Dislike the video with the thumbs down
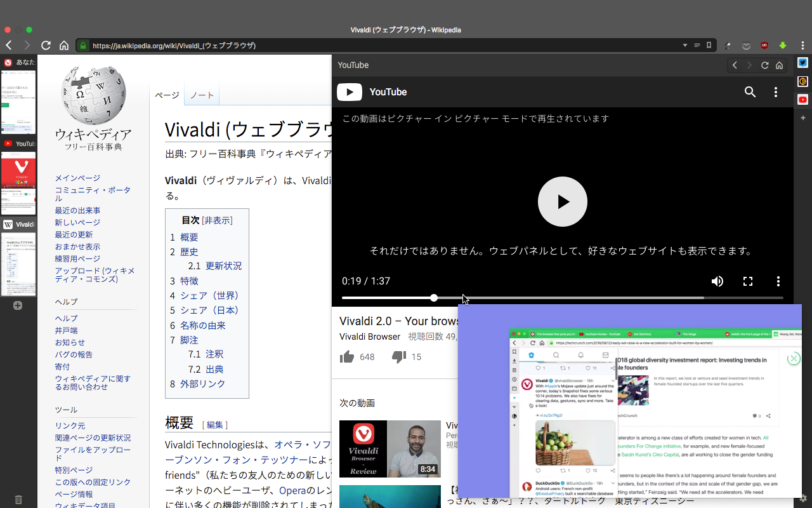 [x=399, y=357]
